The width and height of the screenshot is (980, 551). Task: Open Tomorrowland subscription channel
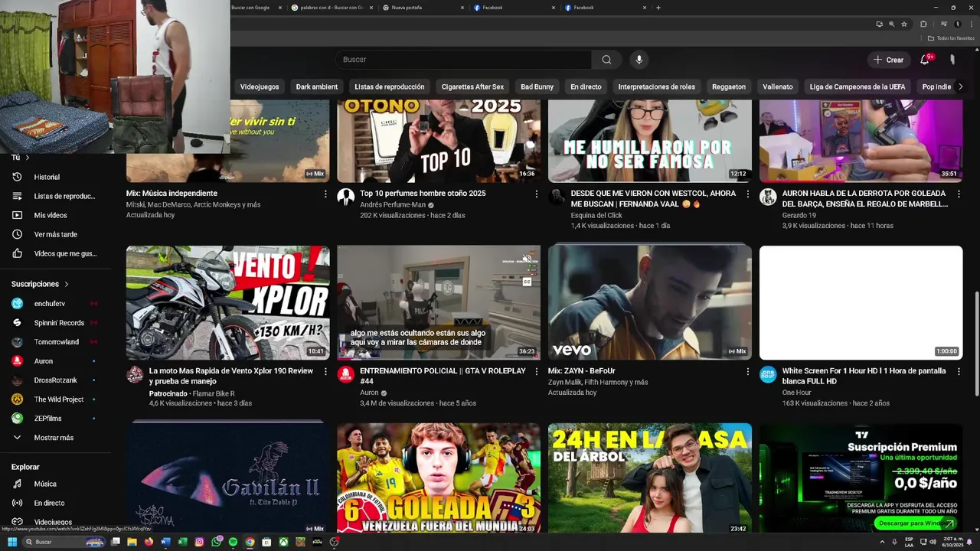pos(55,342)
